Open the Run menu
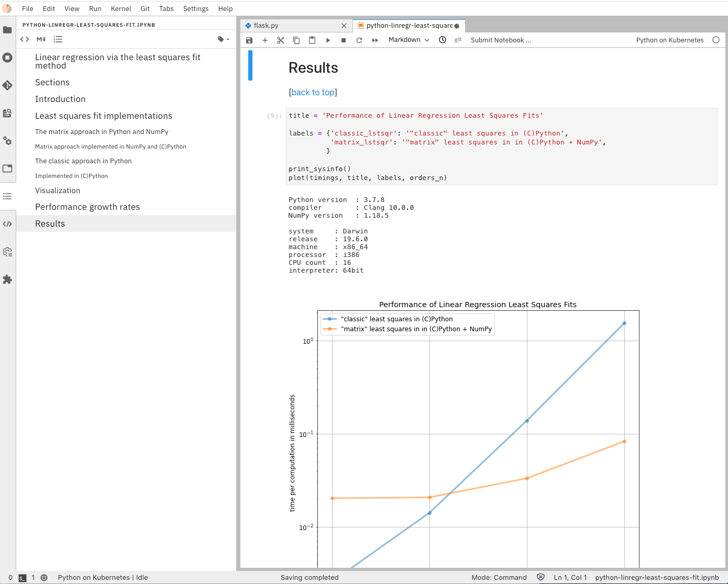728x584 pixels. pos(95,8)
